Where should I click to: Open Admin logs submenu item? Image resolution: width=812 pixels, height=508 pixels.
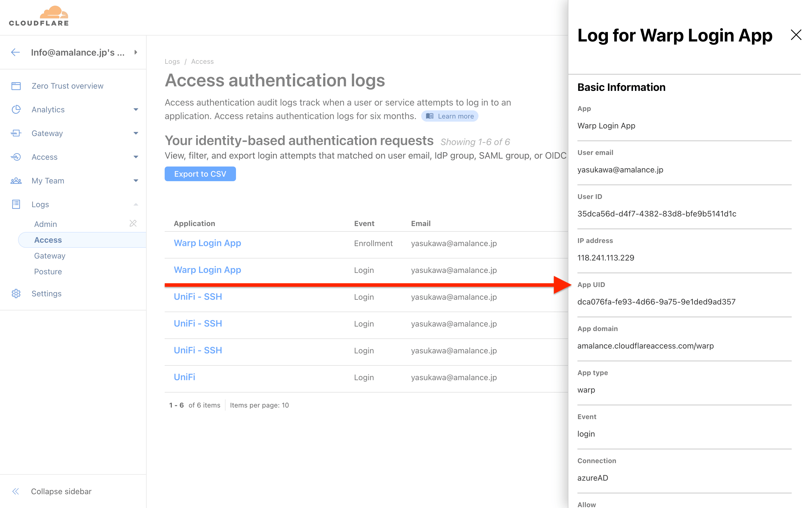[46, 224]
